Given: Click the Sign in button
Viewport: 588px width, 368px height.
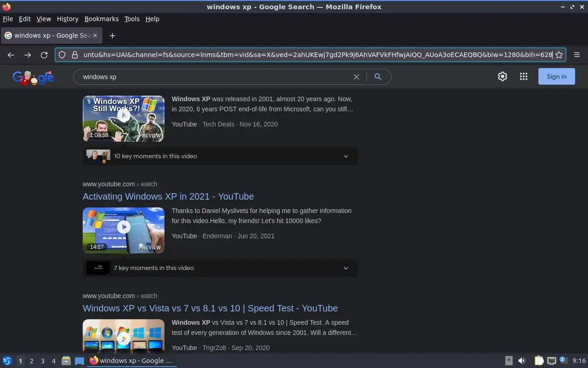Looking at the screenshot, I should coord(557,77).
